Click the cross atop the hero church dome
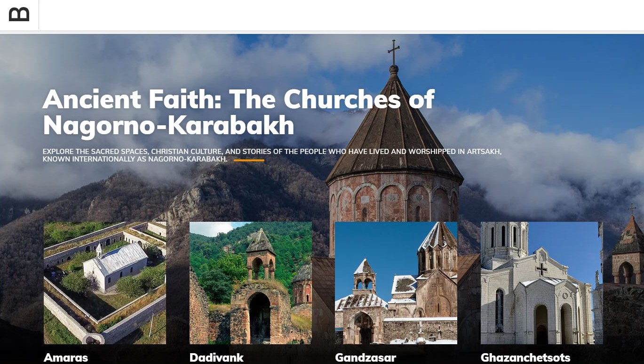Viewport: 644px width, 364px height. click(x=394, y=52)
